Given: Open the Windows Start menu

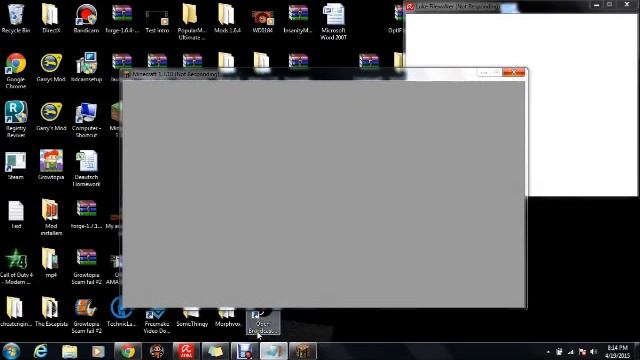Looking at the screenshot, I should tap(11, 351).
